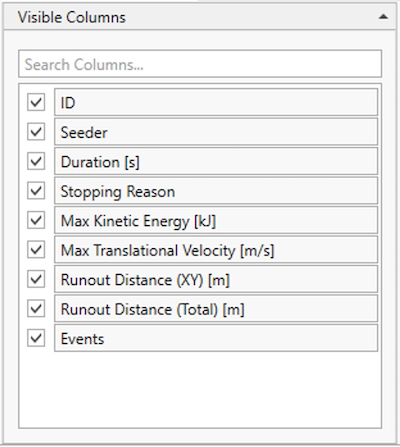
Task: Select the Duration [s] list item
Action: click(216, 161)
